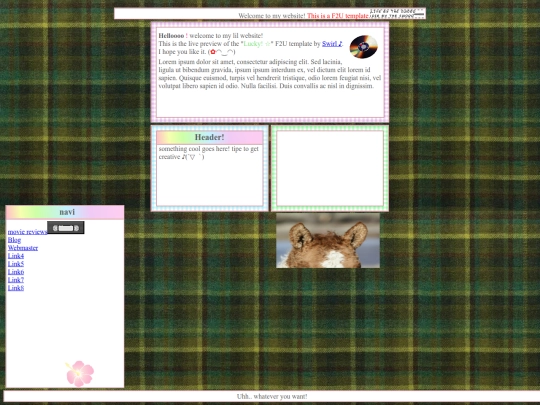Screen dimensions: 540x405
Task: Click the rainbow Header! title bar
Action: (x=209, y=137)
